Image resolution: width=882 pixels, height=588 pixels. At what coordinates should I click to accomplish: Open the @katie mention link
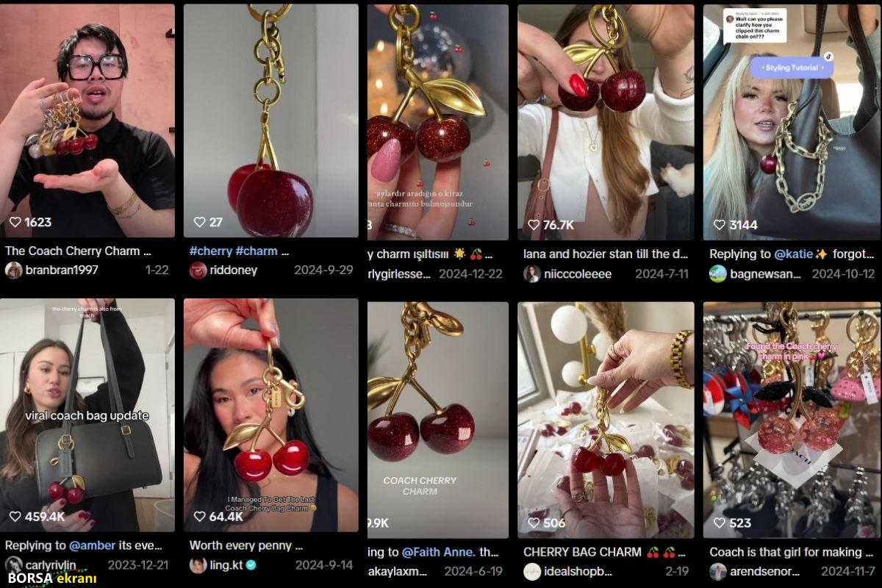[x=794, y=254]
